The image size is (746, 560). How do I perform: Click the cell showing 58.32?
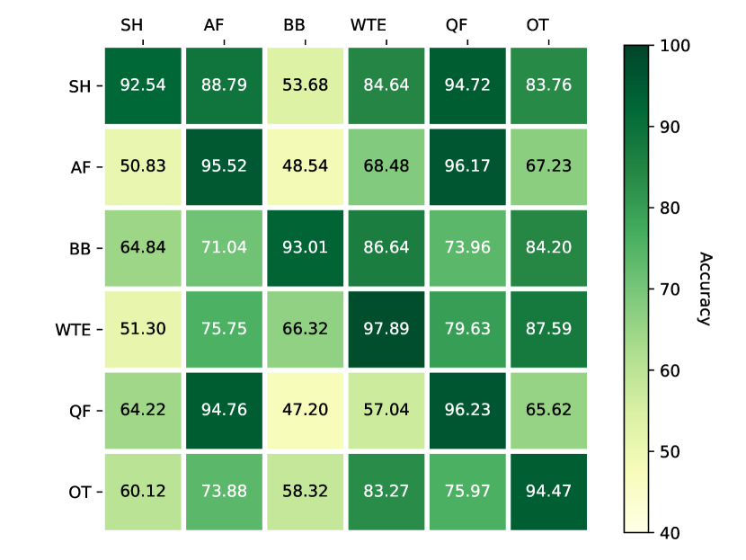pos(305,492)
